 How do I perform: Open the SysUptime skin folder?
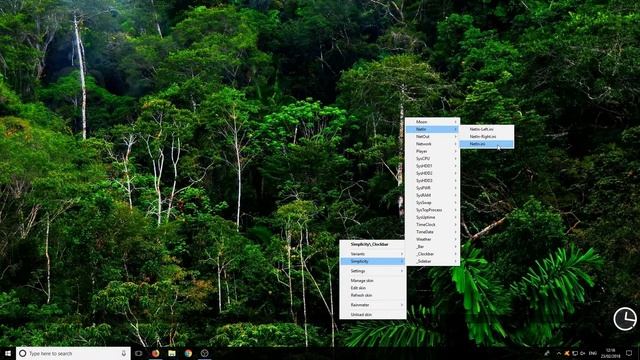coord(432,218)
